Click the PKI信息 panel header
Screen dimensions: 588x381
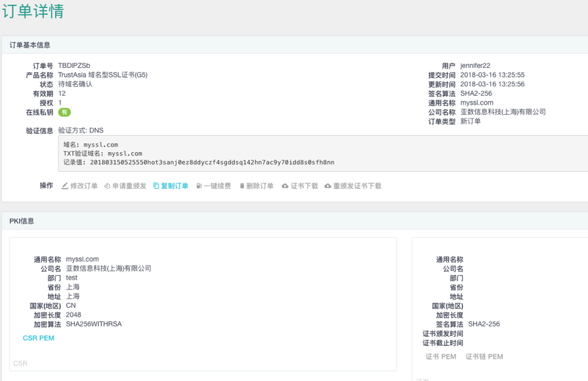tap(22, 221)
